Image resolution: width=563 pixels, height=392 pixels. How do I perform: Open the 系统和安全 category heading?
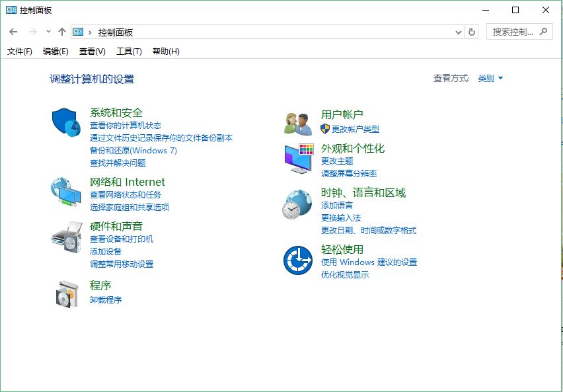tap(116, 113)
